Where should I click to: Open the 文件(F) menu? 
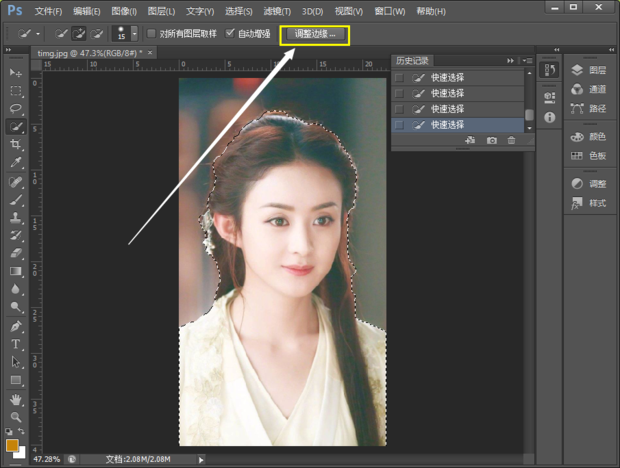pyautogui.click(x=48, y=11)
